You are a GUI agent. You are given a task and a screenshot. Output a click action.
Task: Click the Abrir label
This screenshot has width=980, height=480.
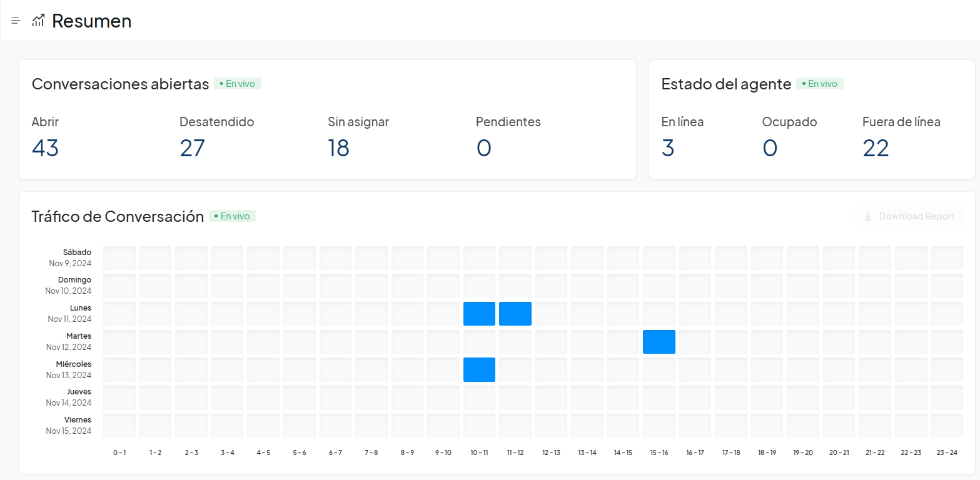(x=45, y=122)
